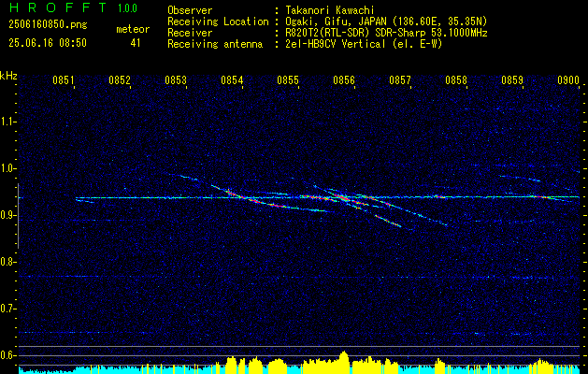Click the observer name Takanori Kawachi
Viewport: 588px width, 374px height.
pos(330,10)
